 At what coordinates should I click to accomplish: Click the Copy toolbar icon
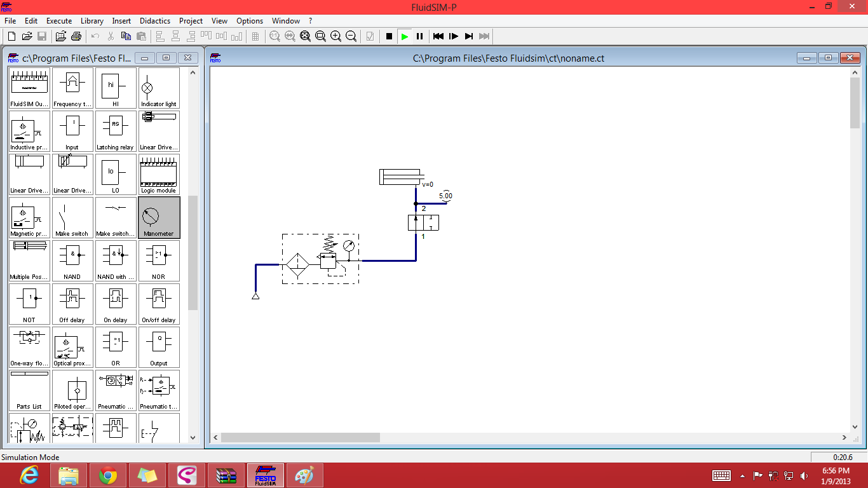(x=126, y=36)
